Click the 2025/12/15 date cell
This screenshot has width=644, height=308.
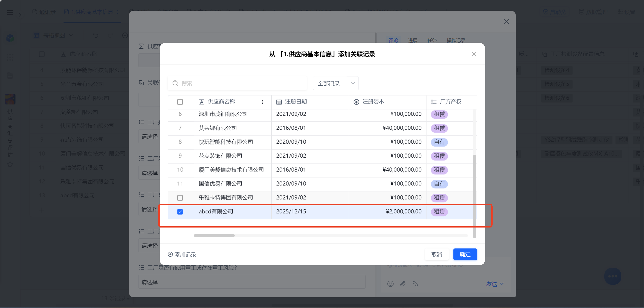tap(310, 212)
